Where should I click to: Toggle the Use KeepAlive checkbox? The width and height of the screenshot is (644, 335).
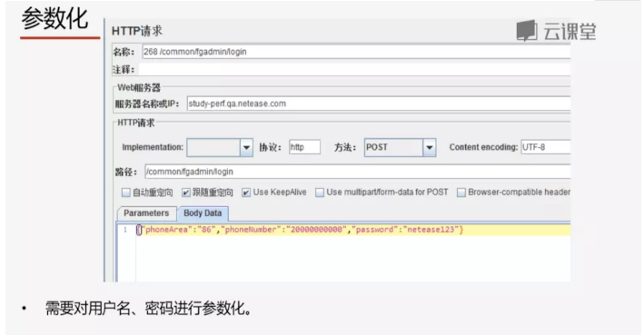[246, 192]
